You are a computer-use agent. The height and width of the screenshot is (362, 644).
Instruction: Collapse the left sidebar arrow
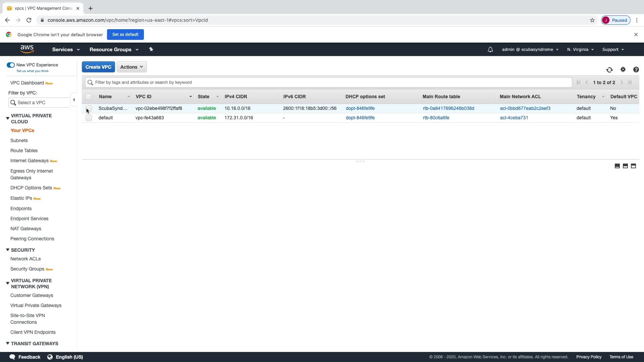click(74, 100)
